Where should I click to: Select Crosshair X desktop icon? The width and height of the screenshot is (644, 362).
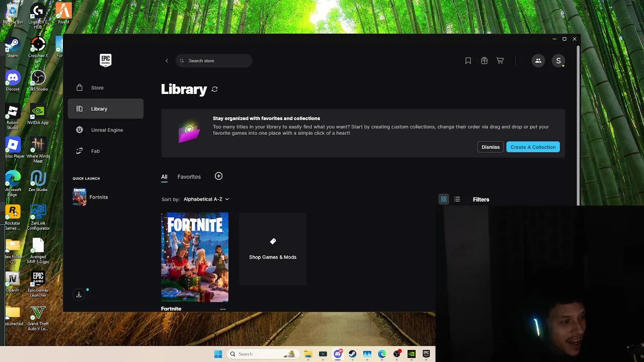38,48
